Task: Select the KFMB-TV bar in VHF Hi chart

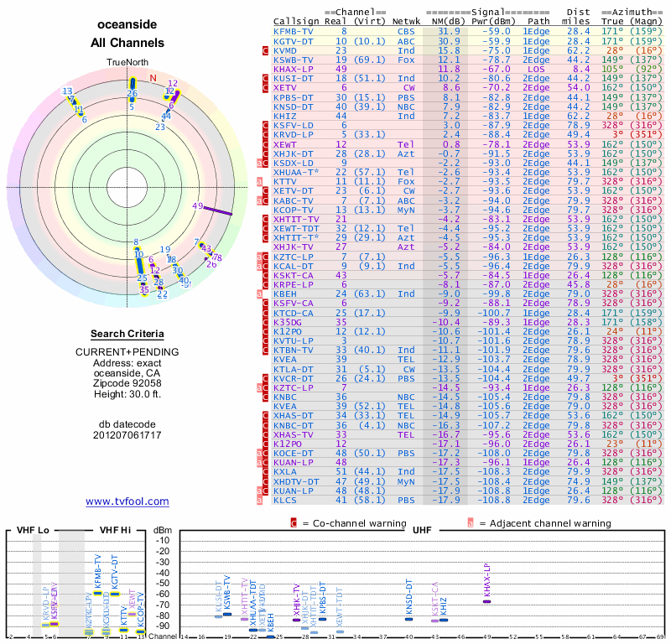Action: coord(97,592)
